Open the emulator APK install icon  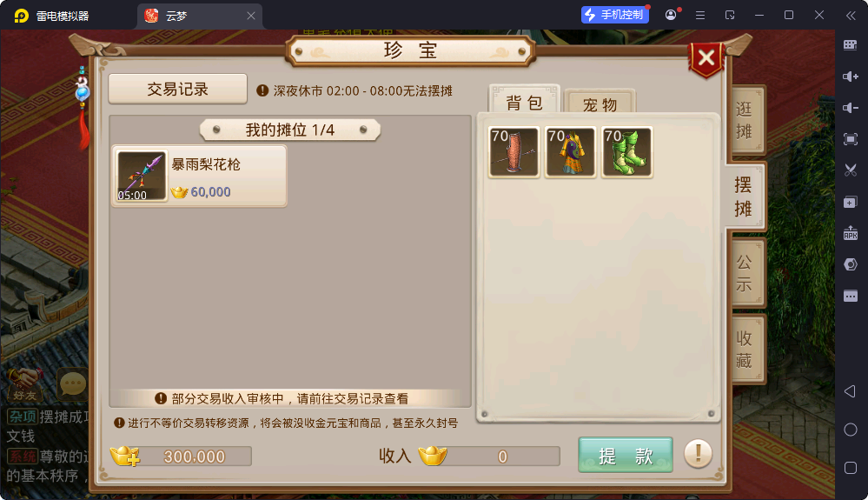click(851, 233)
